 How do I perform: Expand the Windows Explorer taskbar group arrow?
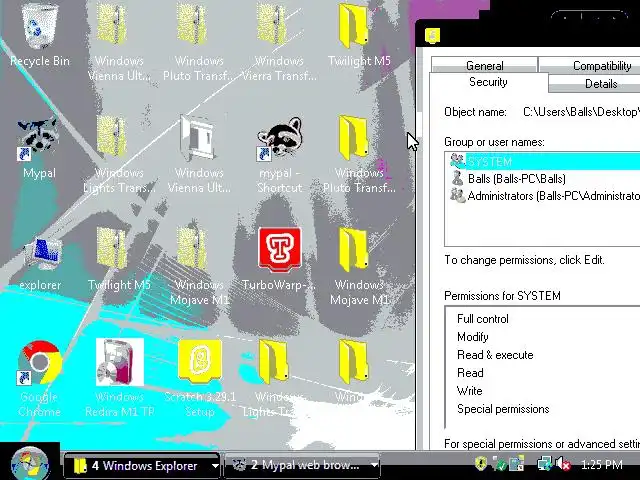[x=215, y=466]
